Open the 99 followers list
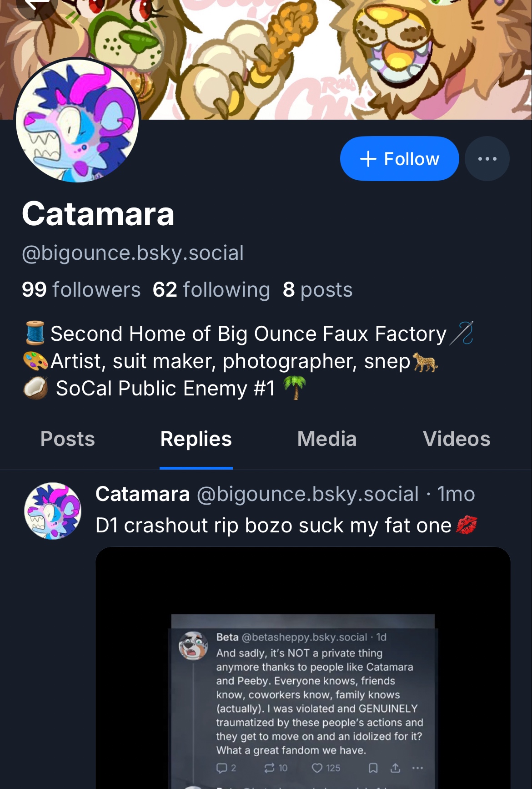 [x=81, y=290]
